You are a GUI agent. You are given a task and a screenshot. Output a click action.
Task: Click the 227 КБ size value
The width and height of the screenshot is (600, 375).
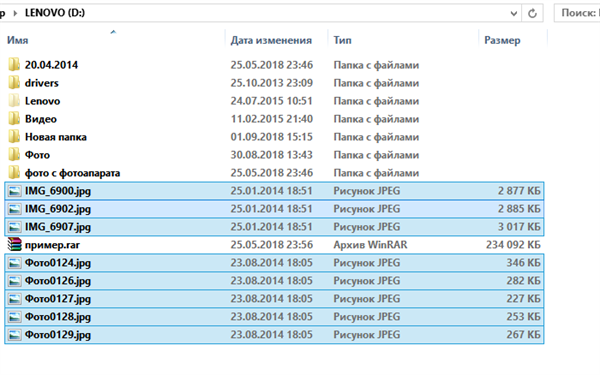[x=523, y=298]
